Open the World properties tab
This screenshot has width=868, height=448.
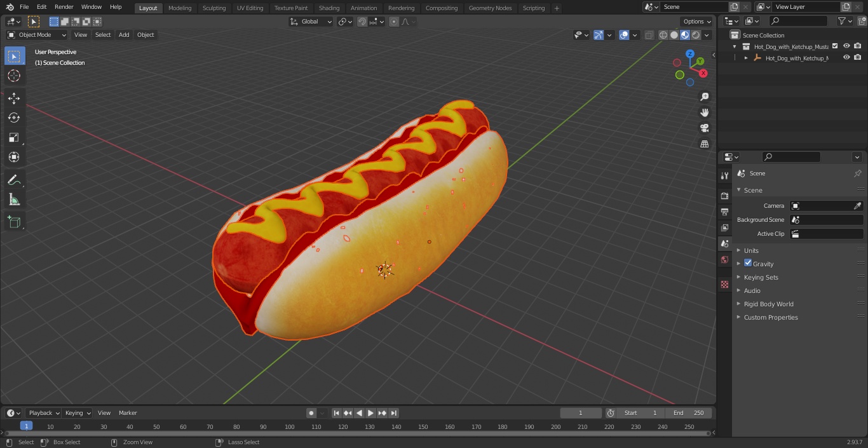[724, 259]
